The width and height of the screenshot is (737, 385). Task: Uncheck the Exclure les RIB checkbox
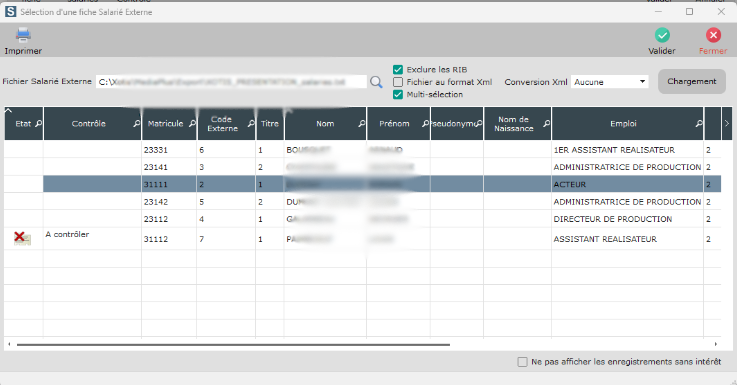pyautogui.click(x=398, y=70)
